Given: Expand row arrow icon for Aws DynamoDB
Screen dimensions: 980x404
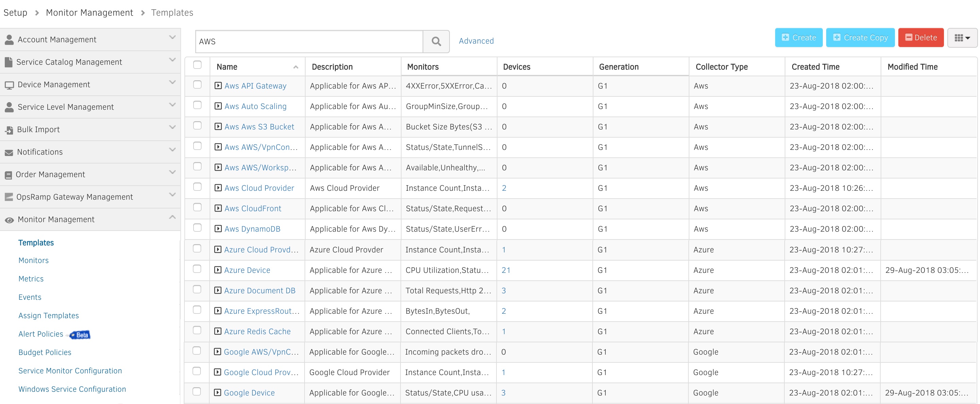Looking at the screenshot, I should [218, 229].
